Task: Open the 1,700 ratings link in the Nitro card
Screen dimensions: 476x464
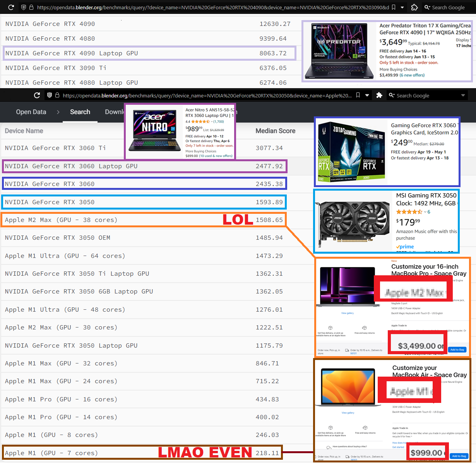Action: coord(218,121)
